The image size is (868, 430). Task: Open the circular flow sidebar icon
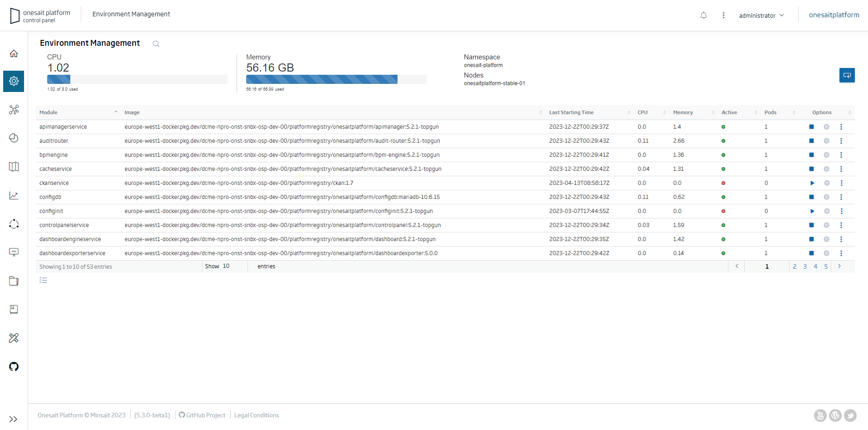pos(14,224)
